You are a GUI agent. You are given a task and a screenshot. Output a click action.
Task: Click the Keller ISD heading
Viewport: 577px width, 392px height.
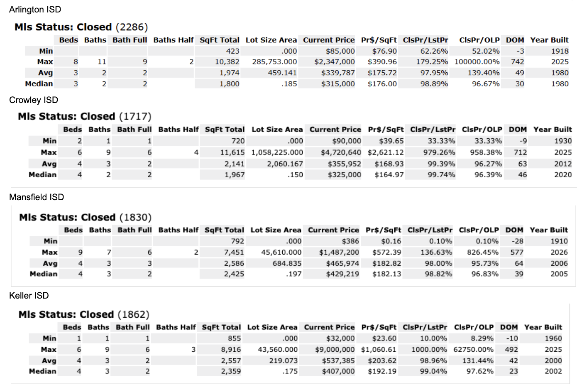click(x=29, y=296)
